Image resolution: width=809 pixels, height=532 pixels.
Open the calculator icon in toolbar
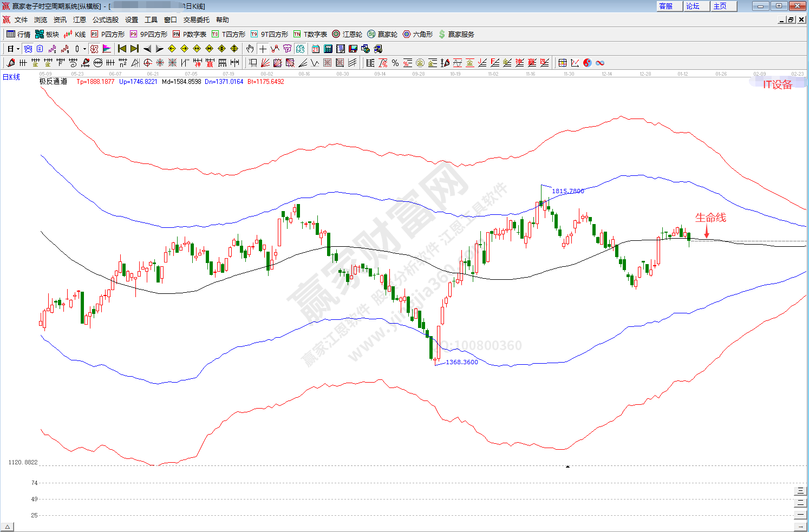pyautogui.click(x=328, y=49)
